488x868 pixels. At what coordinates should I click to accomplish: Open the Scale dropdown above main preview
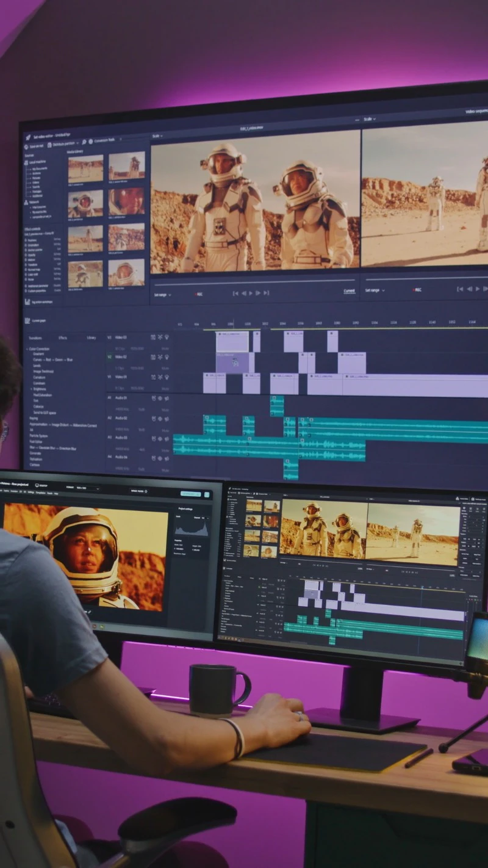pyautogui.click(x=157, y=136)
